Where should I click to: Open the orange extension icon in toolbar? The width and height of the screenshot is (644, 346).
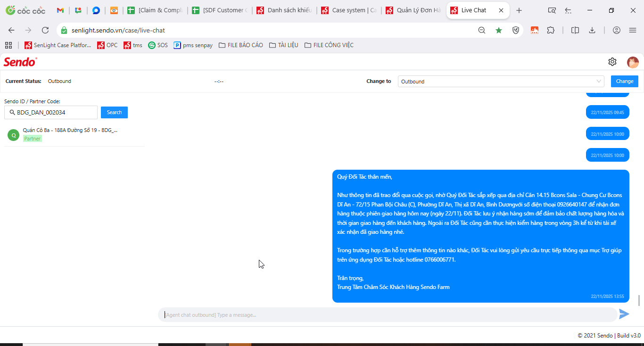(535, 30)
